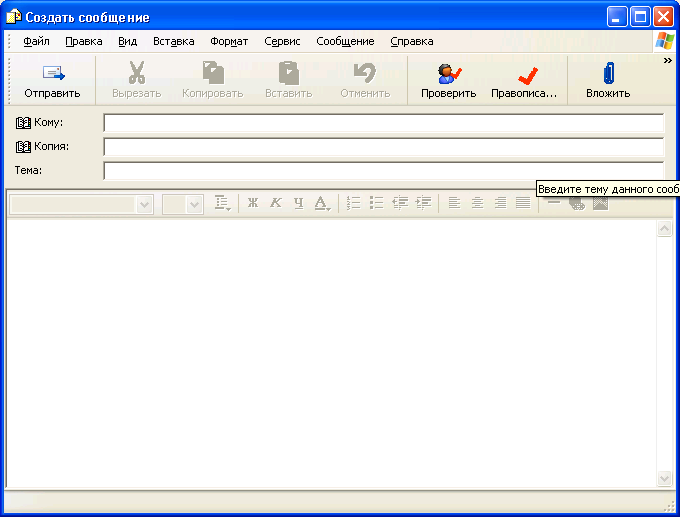Insert picture icon in formatting bar
This screenshot has width=680, height=517.
click(600, 203)
